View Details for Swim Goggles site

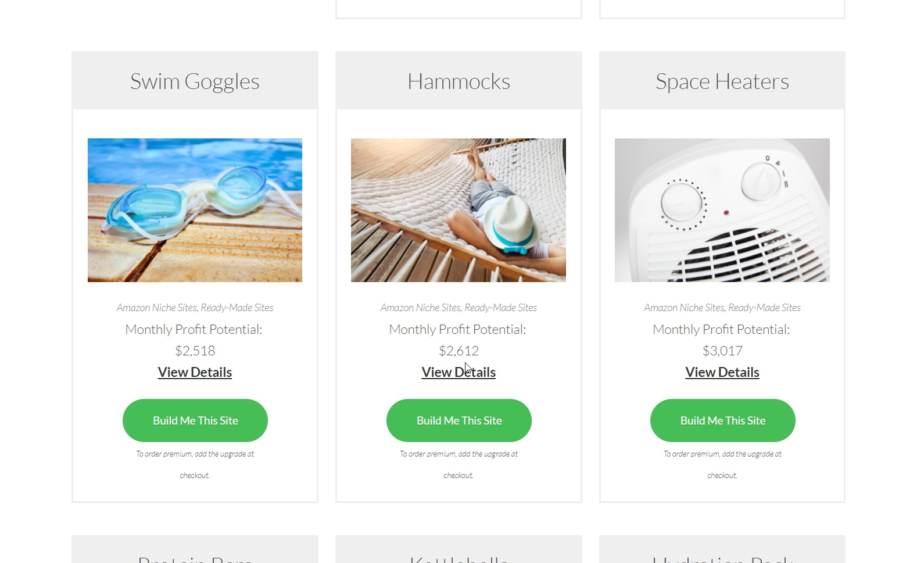point(195,372)
